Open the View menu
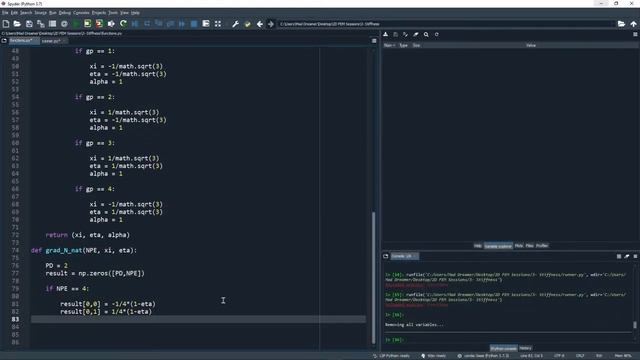This screenshot has height=360, width=640. (x=124, y=13)
